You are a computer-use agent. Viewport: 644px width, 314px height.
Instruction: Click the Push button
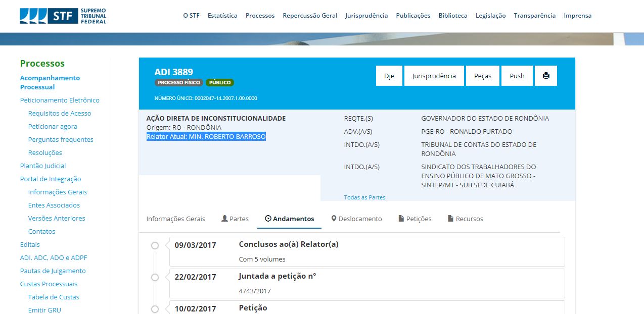517,76
